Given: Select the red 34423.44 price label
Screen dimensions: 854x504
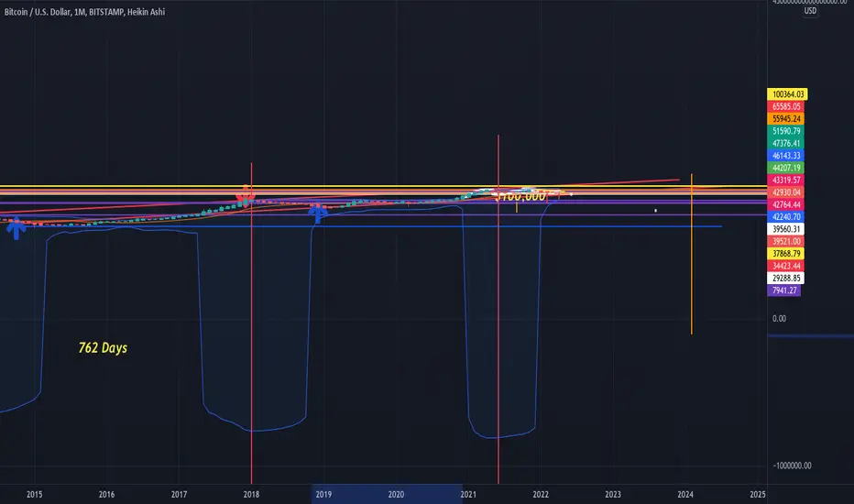Looking at the screenshot, I should [x=785, y=266].
